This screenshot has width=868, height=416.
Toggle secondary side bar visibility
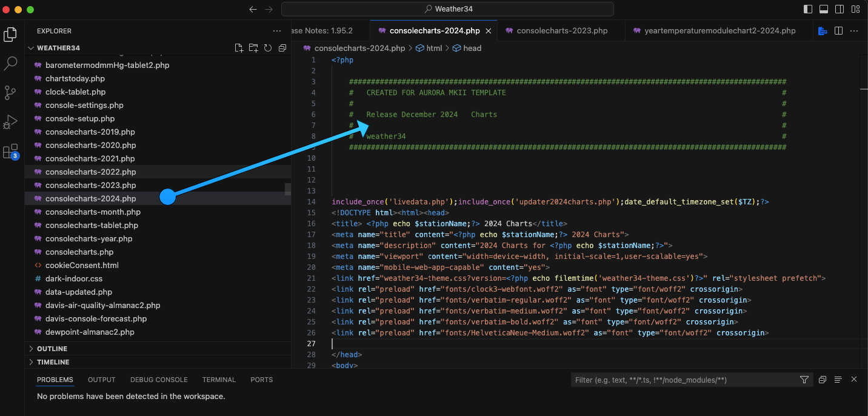[x=840, y=9]
